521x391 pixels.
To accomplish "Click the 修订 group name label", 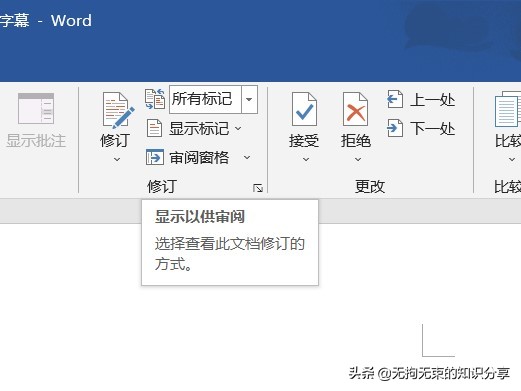I will 162,186.
